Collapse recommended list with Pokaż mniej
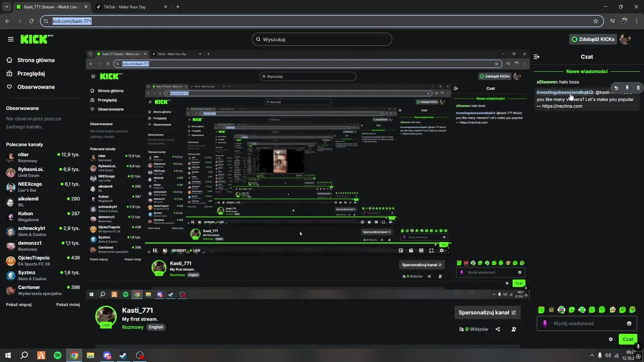This screenshot has height=362, width=644. pyautogui.click(x=68, y=304)
